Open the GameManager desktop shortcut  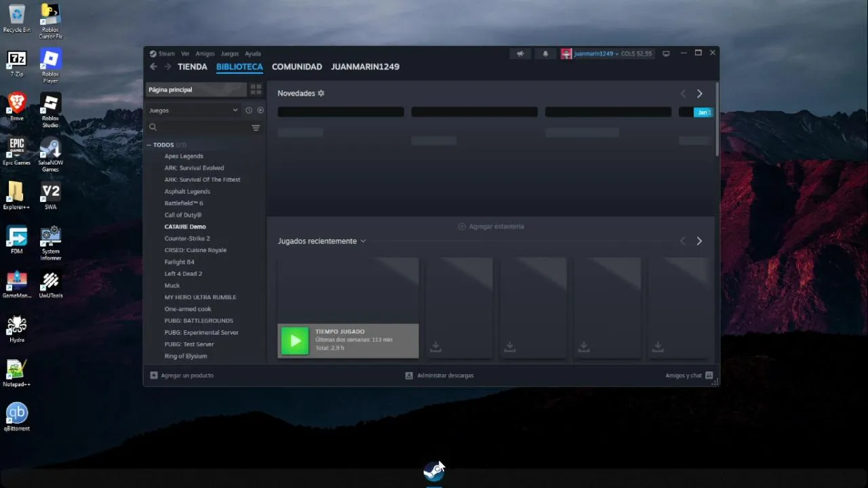point(16,285)
